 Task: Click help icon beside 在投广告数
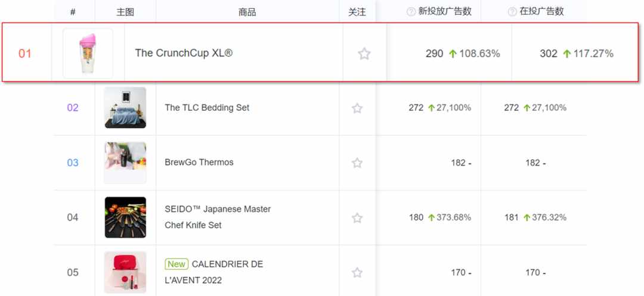pyautogui.click(x=512, y=12)
